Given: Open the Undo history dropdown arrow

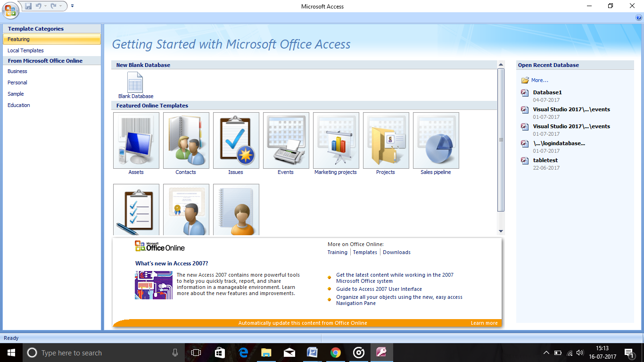Looking at the screenshot, I should 45,6.
